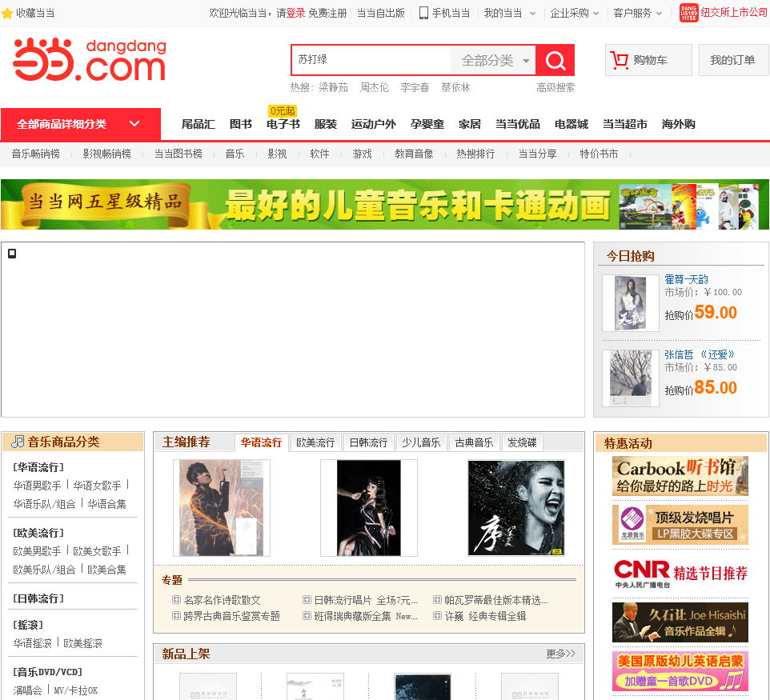The height and width of the screenshot is (700, 770).
Task: Click bullet icon next to 名家名作诗歌散文
Action: pos(176,599)
